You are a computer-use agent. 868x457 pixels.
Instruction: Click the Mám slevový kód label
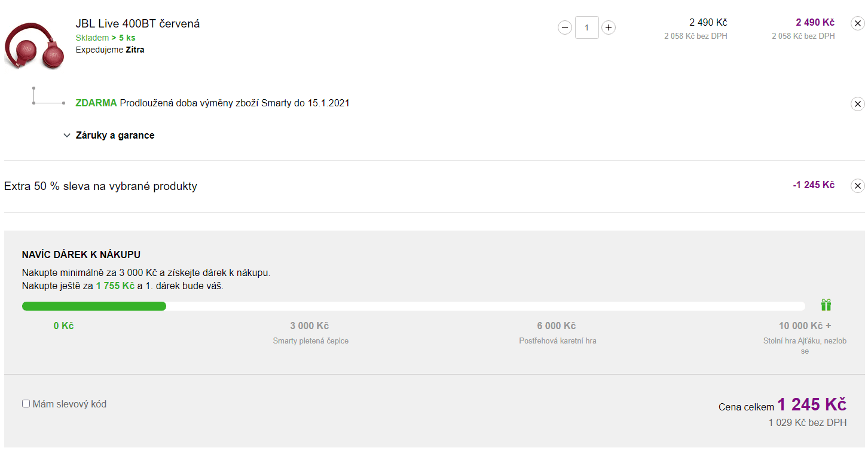(x=69, y=404)
